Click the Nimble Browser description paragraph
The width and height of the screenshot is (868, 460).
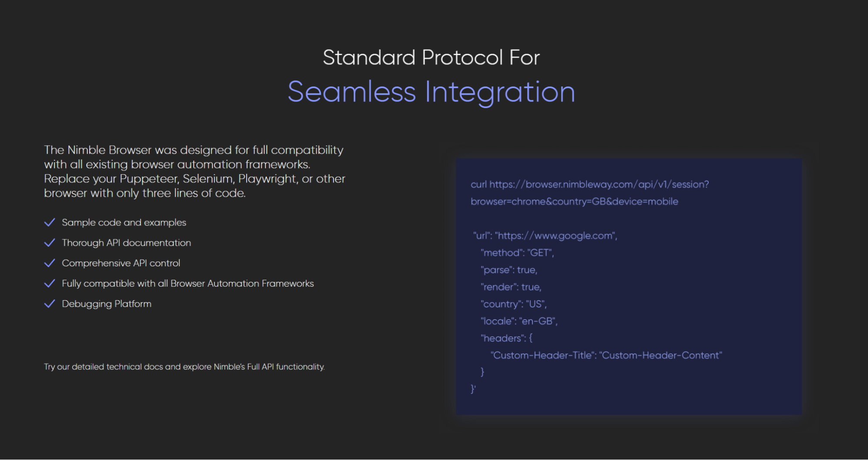[195, 172]
